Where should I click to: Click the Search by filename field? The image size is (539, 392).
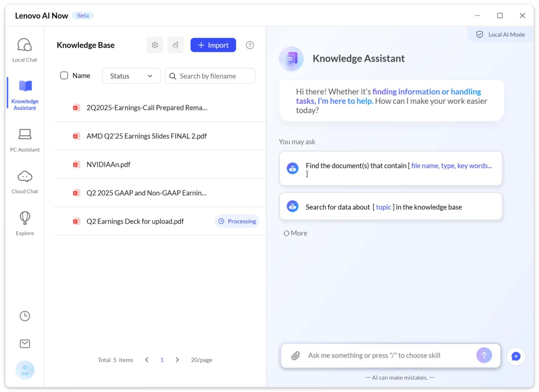pyautogui.click(x=214, y=76)
